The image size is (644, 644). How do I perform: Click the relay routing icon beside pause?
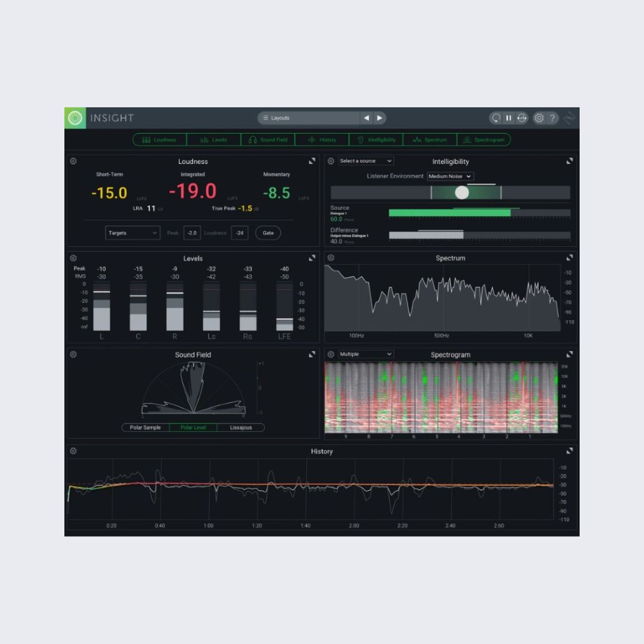522,118
